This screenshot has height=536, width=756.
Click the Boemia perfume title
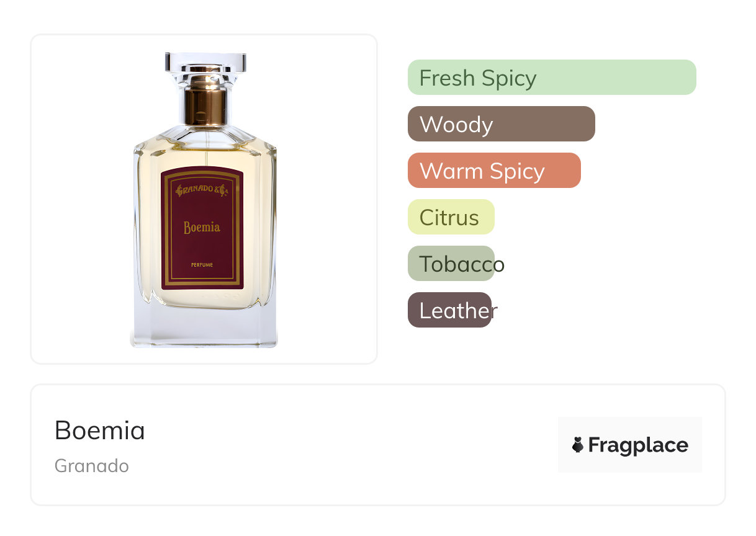pos(100,431)
